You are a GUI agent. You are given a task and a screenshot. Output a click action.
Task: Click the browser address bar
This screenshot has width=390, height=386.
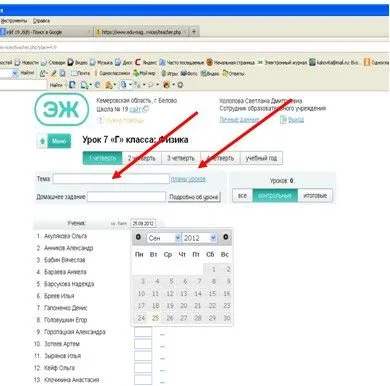coord(193,47)
